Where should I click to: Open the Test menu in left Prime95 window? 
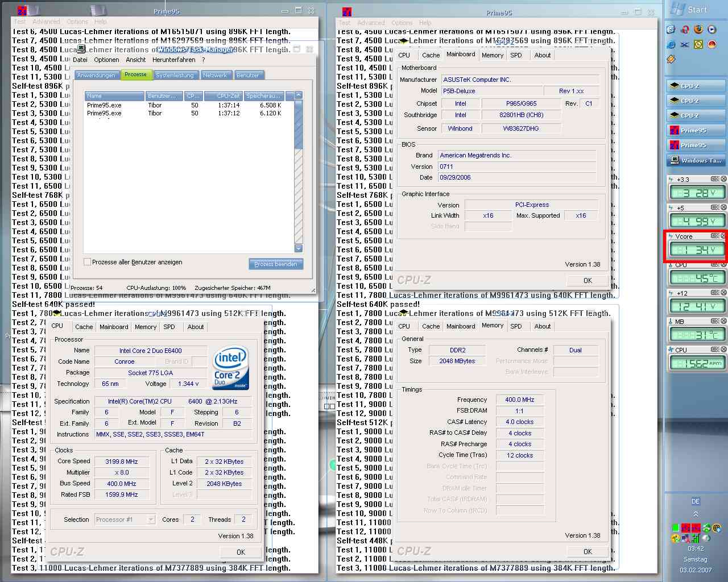click(x=20, y=22)
